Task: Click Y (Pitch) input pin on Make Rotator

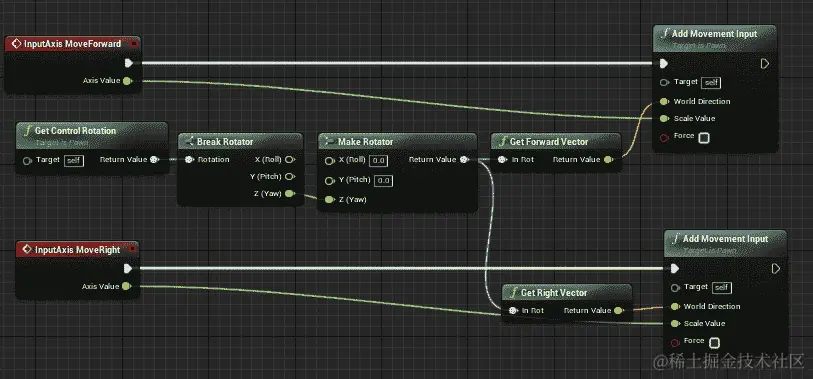Action: (x=329, y=181)
